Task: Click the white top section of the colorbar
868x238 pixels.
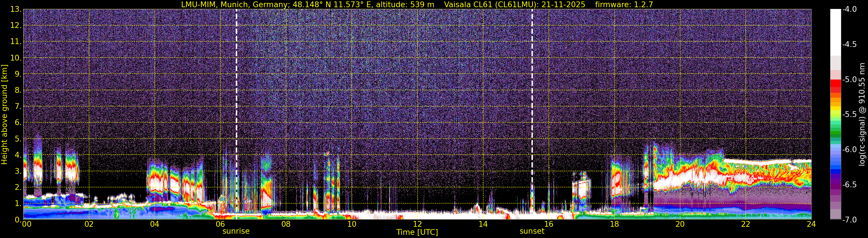Action: coord(835,32)
